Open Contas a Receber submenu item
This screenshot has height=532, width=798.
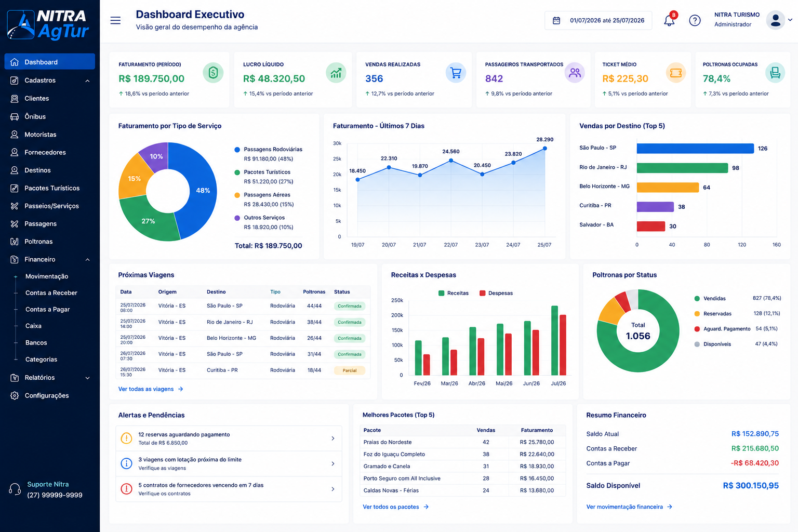coord(51,293)
